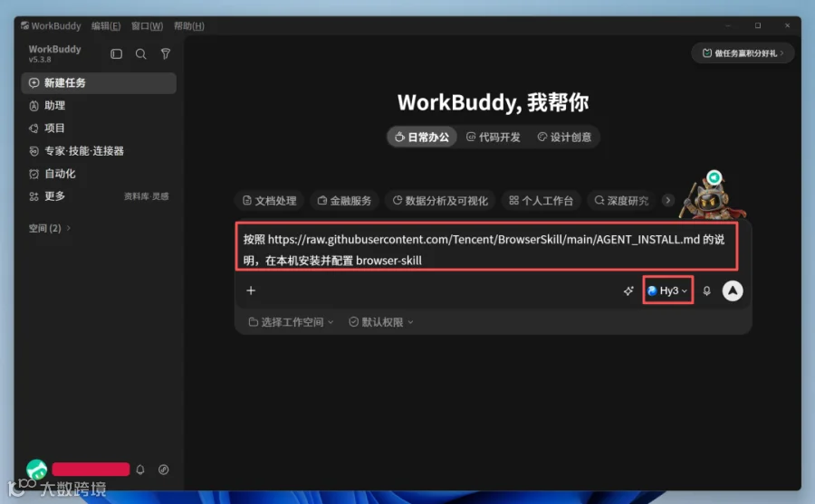
Task: Open the 编辑(E) menu
Action: click(x=106, y=26)
